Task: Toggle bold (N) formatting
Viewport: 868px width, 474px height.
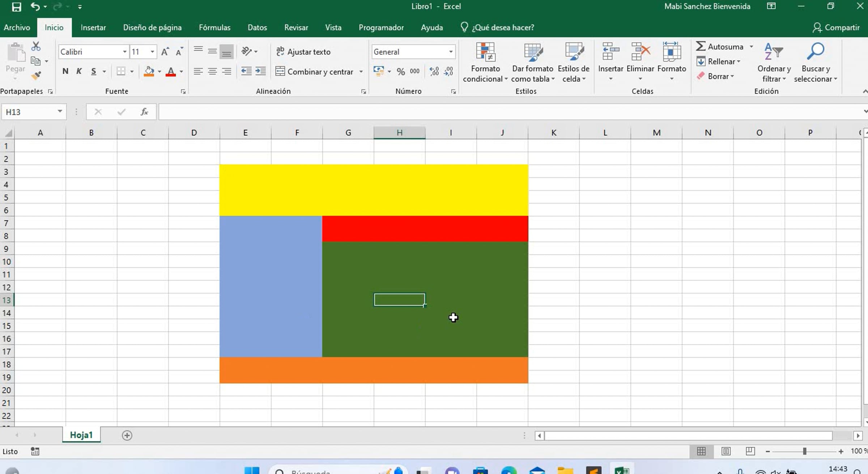Action: (x=65, y=71)
